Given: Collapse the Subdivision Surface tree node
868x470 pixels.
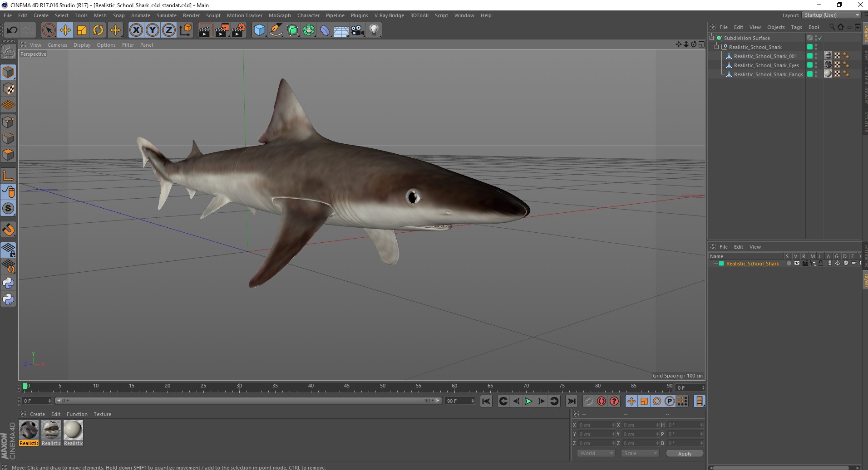Looking at the screenshot, I should 712,38.
